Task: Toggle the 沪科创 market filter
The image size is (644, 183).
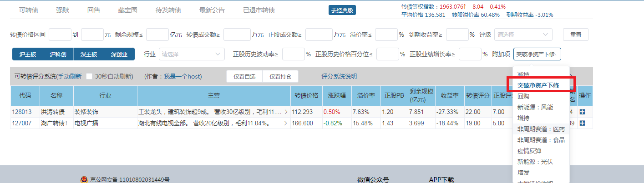Action: tap(58, 54)
